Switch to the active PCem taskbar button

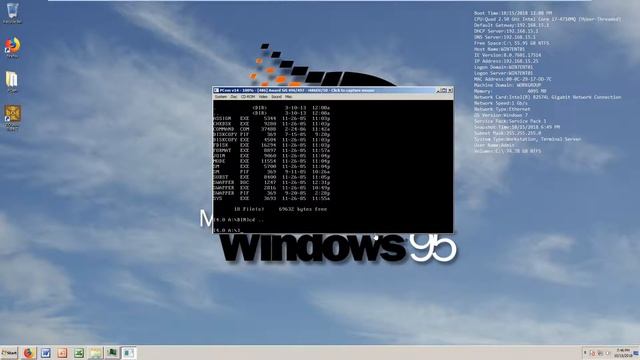[x=129, y=353]
